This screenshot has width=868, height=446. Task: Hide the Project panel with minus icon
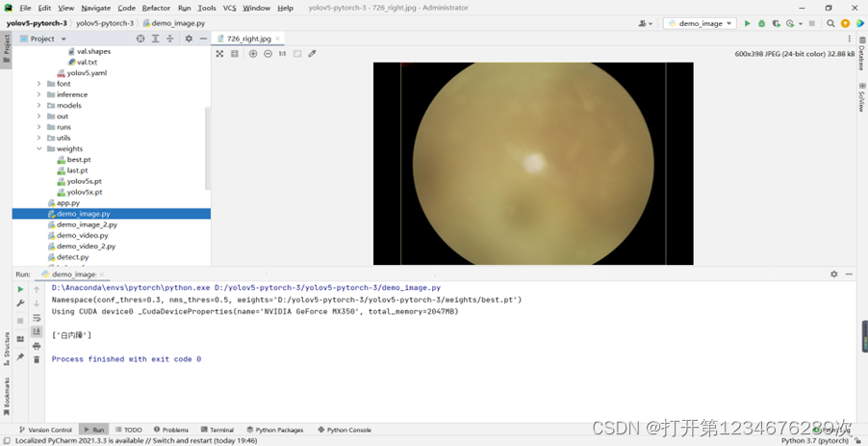click(203, 39)
